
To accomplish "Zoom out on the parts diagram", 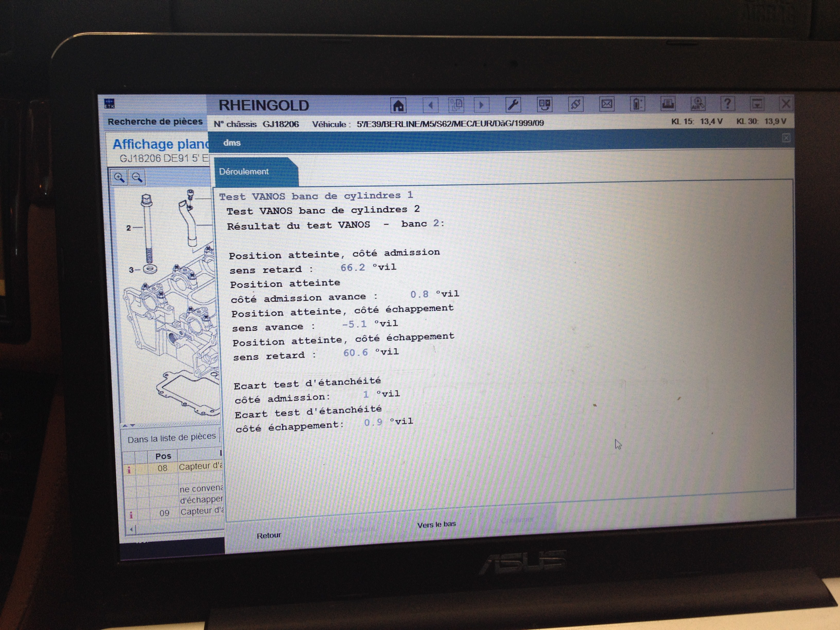I will 137,177.
